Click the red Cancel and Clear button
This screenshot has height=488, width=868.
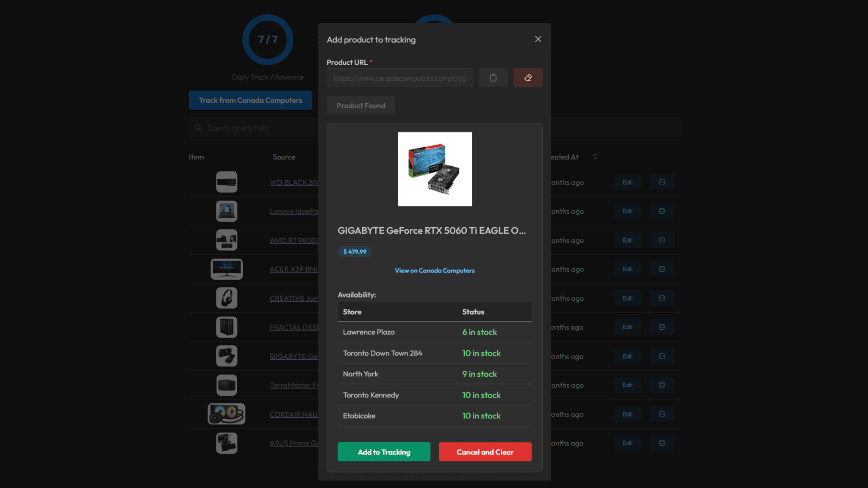(x=485, y=452)
